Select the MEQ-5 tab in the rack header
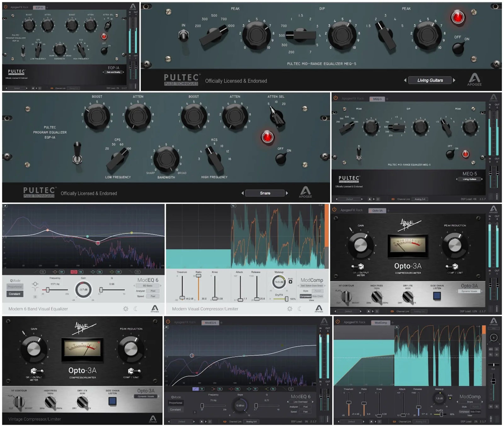Image resolution: width=504 pixels, height=427 pixels. coord(377,99)
